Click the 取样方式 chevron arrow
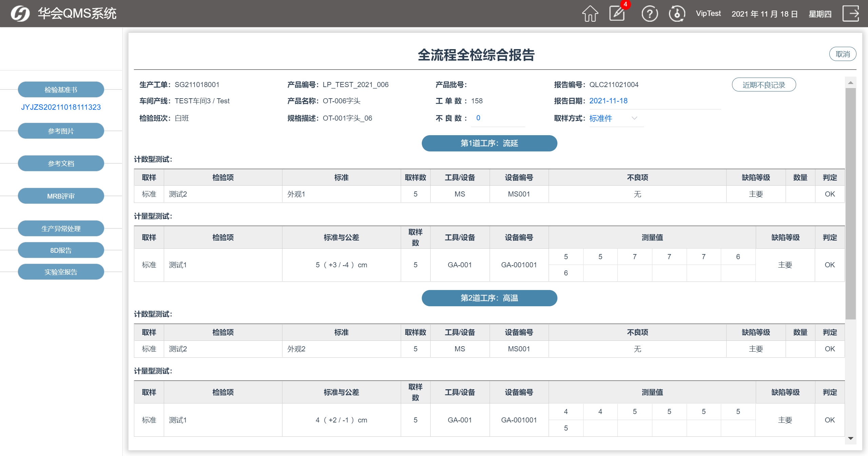Screen dimensions: 868x456 click(x=634, y=118)
